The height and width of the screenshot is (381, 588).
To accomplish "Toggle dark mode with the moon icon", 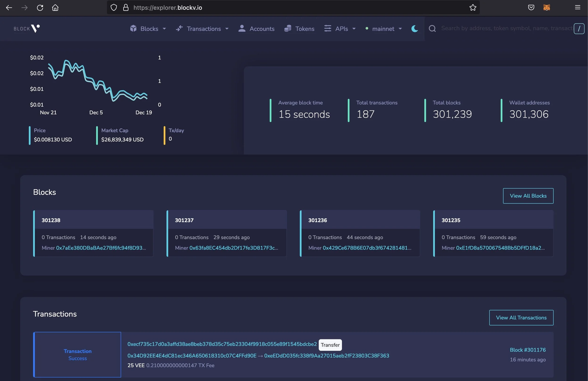I will [414, 28].
